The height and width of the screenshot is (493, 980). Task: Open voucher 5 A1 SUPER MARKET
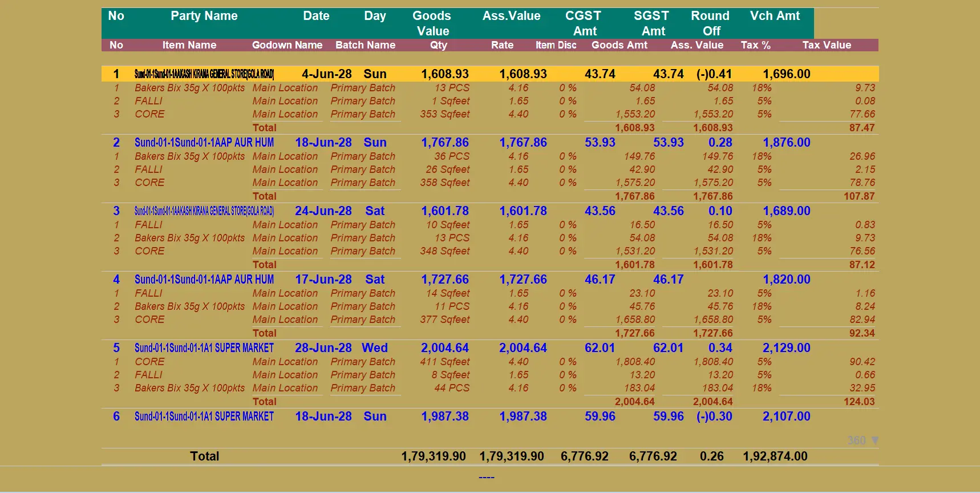click(204, 348)
